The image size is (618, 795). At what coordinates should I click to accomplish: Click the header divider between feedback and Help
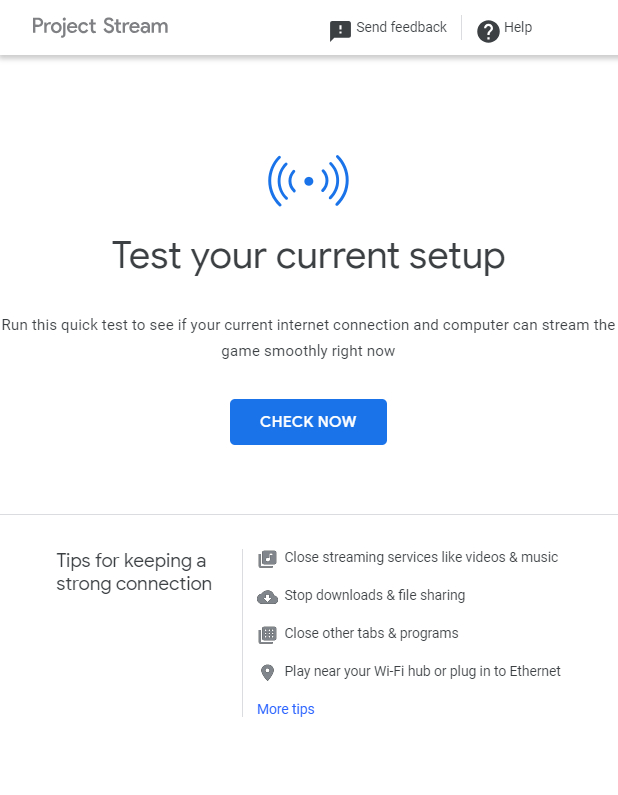[461, 28]
